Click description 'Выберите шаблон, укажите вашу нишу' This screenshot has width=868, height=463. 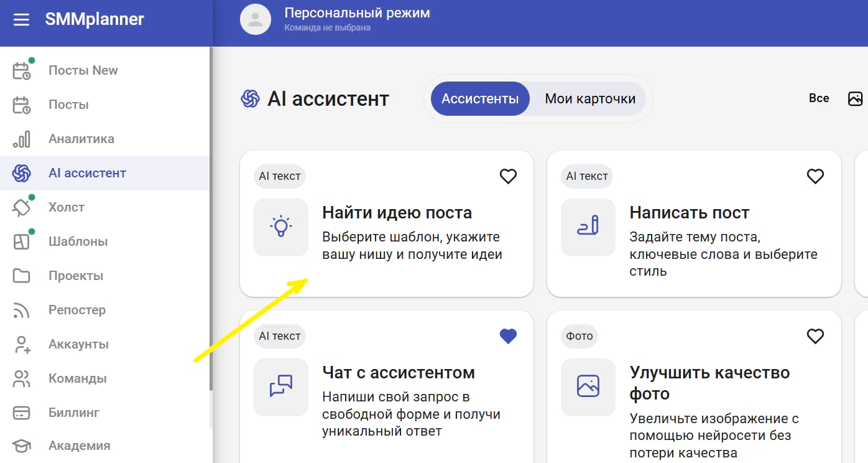coord(412,245)
